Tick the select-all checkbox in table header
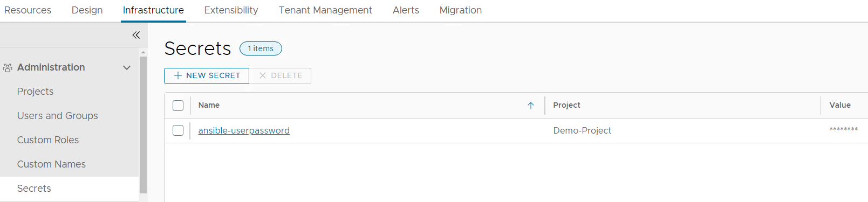 point(178,106)
